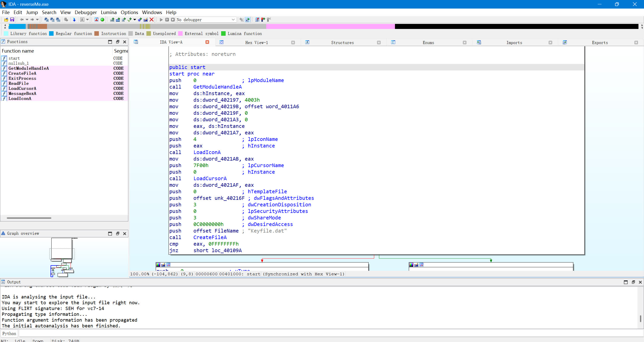Select LoadIconA in the Functions list
The width and height of the screenshot is (644, 342).
tap(64, 98)
